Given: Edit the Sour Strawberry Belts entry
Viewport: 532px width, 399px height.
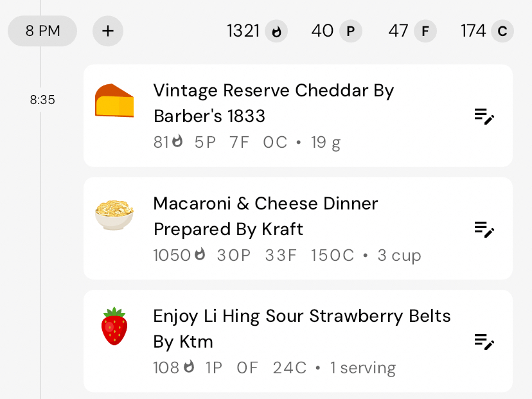Looking at the screenshot, I should click(484, 341).
